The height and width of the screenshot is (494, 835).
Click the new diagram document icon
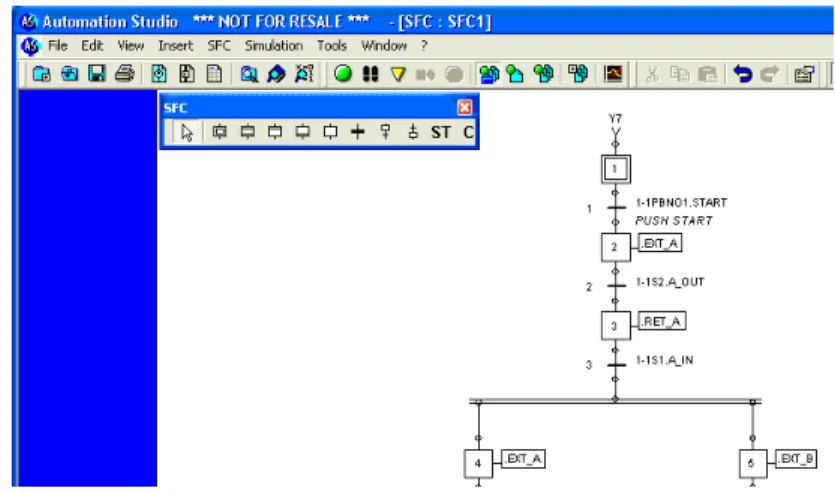click(159, 74)
